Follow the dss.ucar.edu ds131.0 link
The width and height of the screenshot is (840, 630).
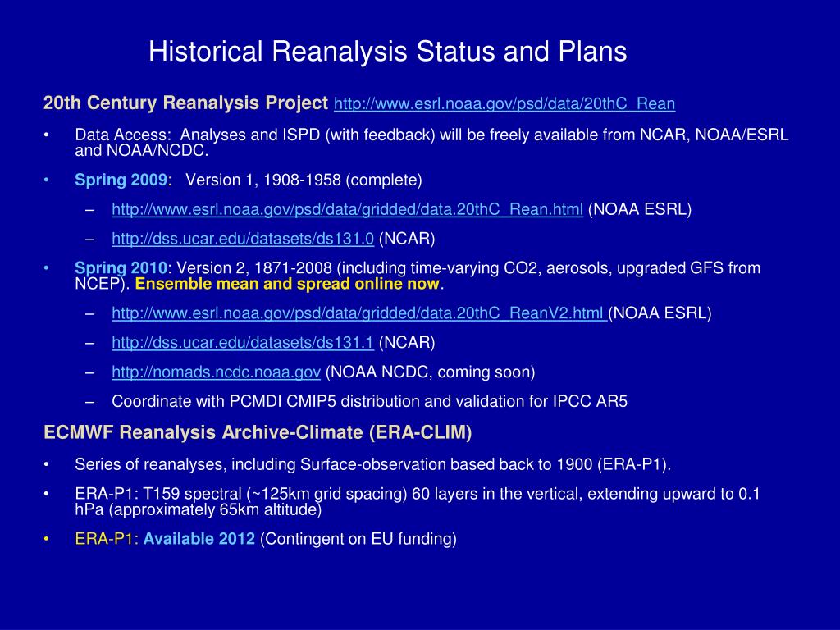point(243,239)
